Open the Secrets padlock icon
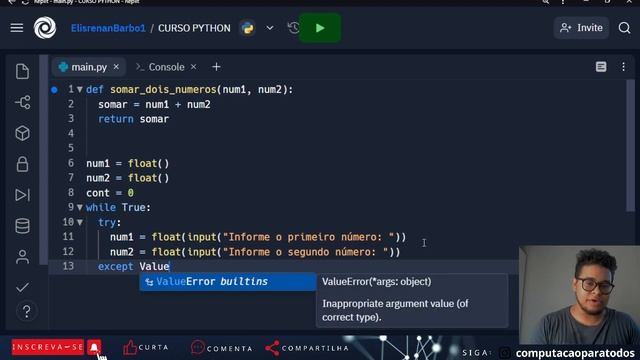The image size is (640, 360). (x=22, y=164)
